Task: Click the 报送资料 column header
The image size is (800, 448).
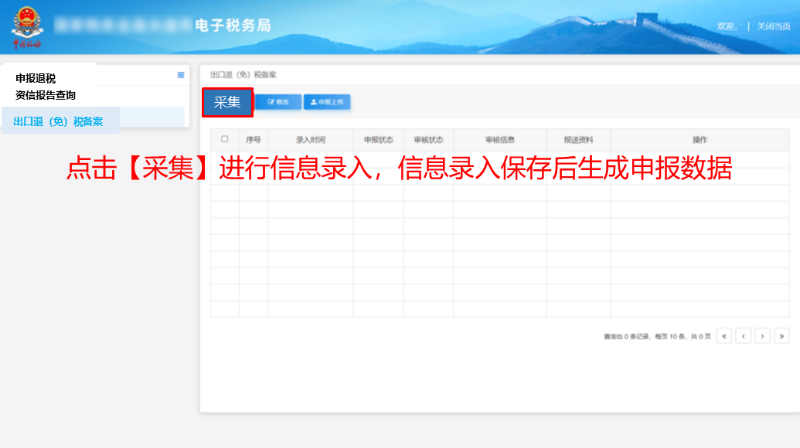Action: point(578,140)
